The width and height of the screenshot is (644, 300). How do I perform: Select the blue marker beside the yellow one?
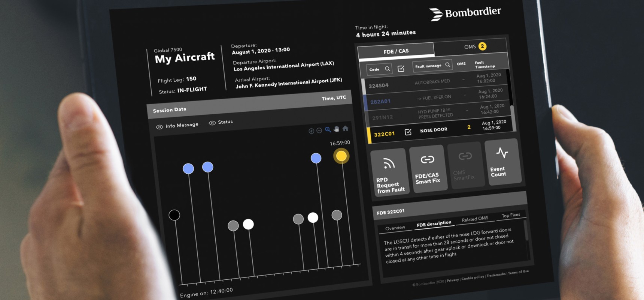coord(316,158)
